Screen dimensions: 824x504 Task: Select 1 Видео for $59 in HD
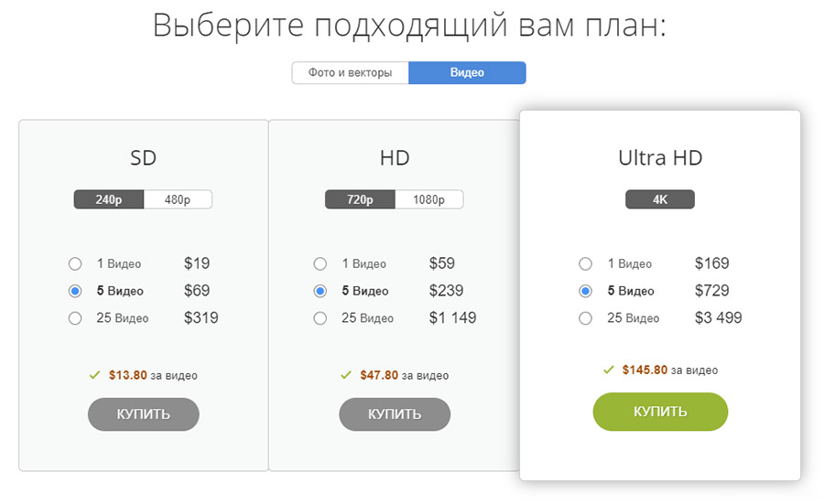(x=320, y=264)
